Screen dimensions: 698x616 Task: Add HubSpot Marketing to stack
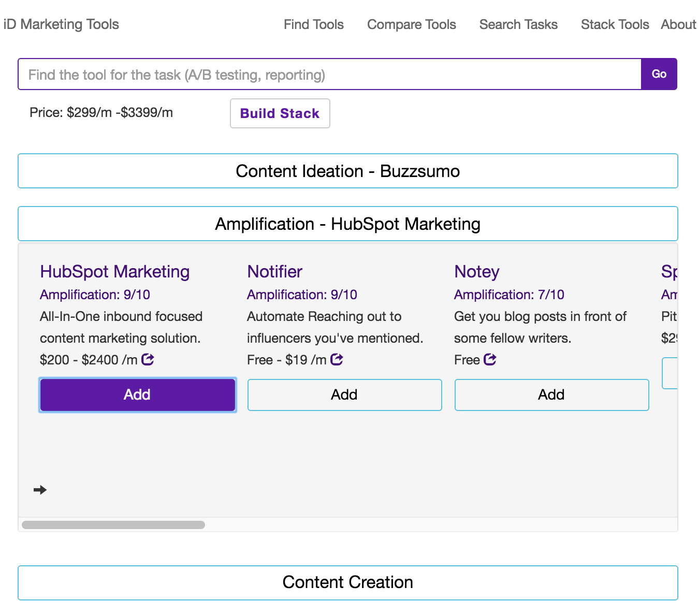pyautogui.click(x=138, y=395)
